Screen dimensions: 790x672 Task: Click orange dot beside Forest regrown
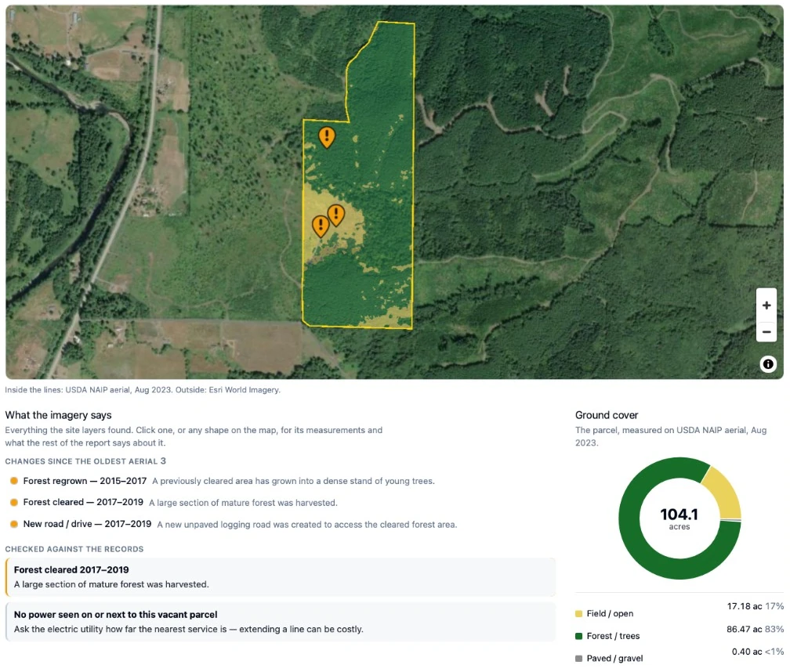14,481
